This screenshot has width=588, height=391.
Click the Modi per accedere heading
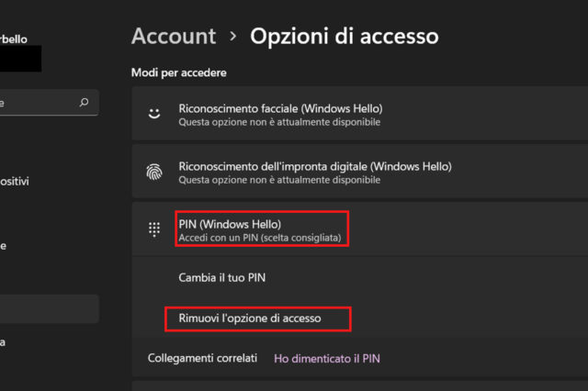(x=178, y=72)
